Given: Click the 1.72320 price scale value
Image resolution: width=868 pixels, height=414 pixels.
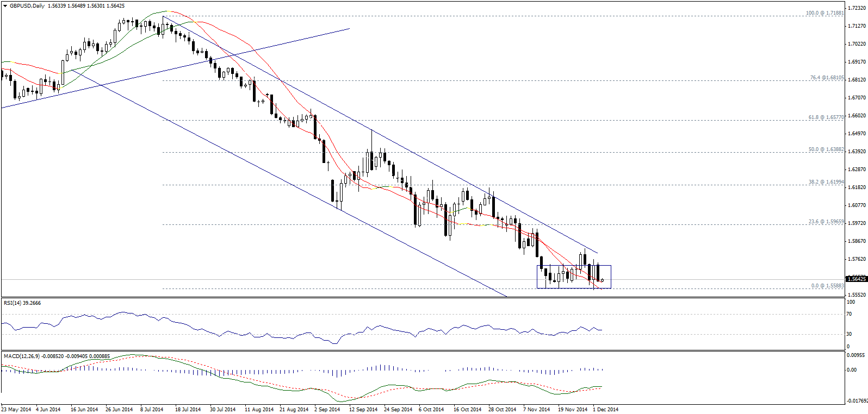Looking at the screenshot, I should pyautogui.click(x=857, y=8).
